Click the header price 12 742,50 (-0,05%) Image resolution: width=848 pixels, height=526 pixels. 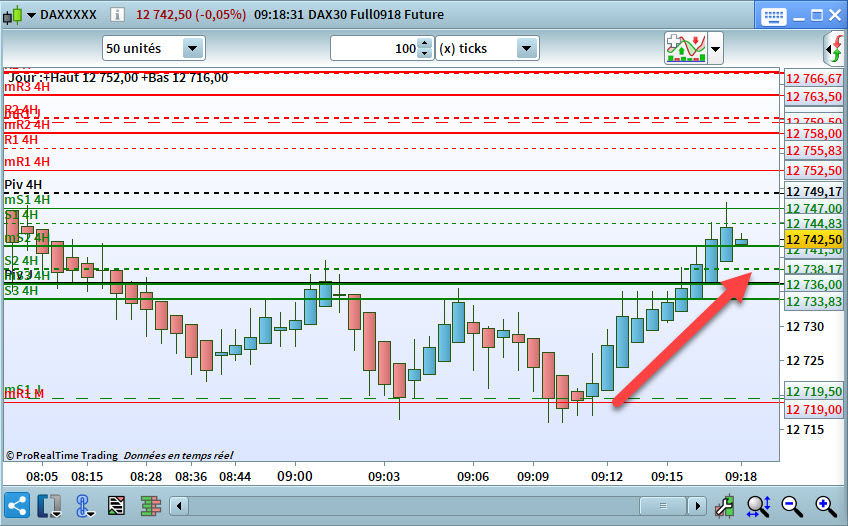coord(191,15)
